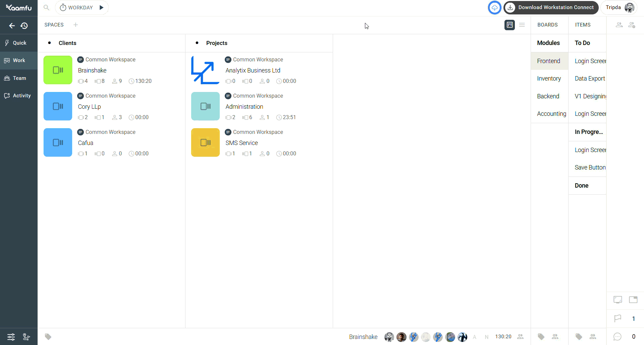Add a new space with plus icon

click(76, 25)
